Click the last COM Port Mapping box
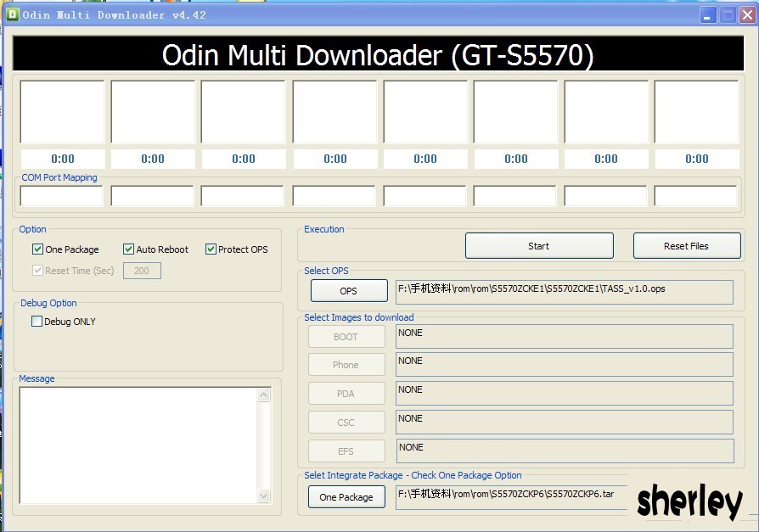This screenshot has width=759, height=532. tap(696, 196)
